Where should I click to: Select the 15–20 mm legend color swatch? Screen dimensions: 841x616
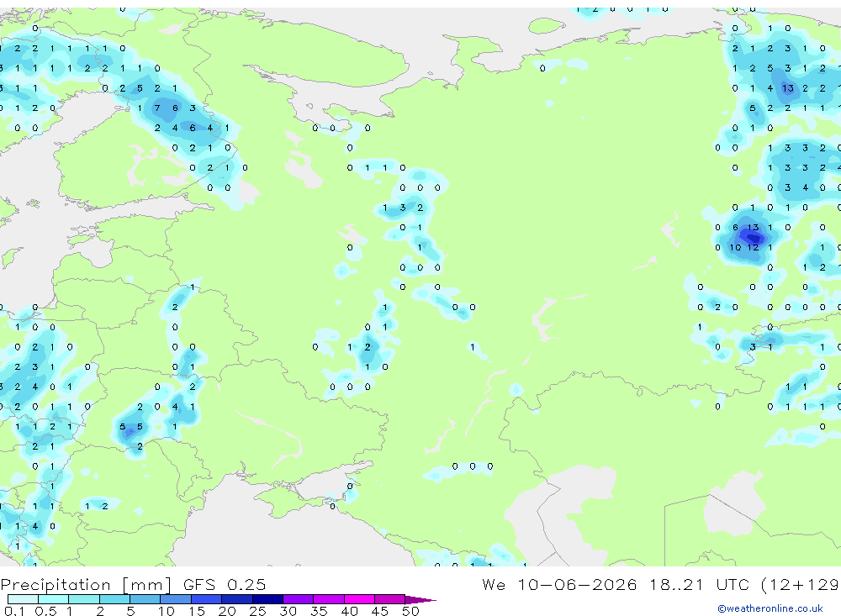(x=207, y=599)
